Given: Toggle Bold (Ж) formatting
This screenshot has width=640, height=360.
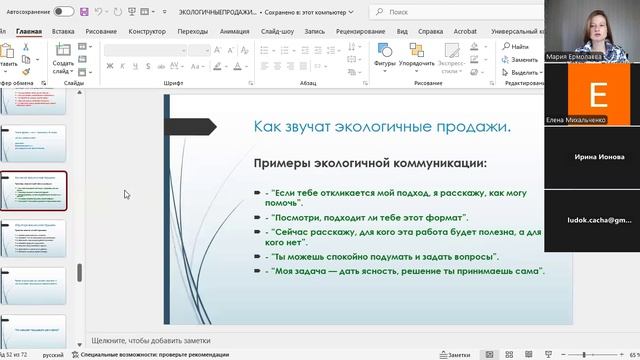Looking at the screenshot, I should [110, 66].
